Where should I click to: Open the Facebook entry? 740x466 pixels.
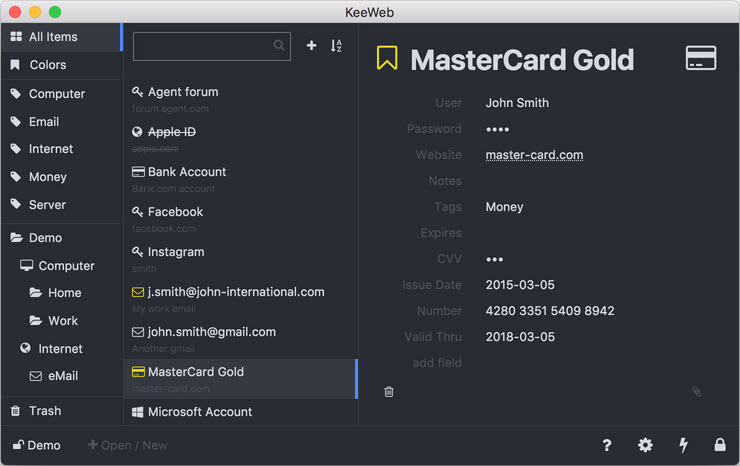pos(241,220)
